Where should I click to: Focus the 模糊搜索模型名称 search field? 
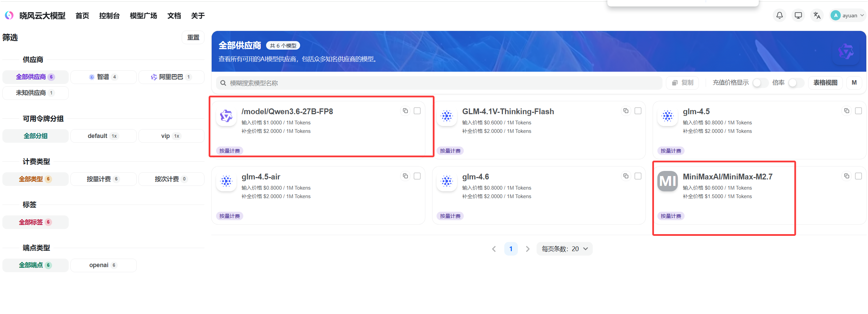(439, 83)
